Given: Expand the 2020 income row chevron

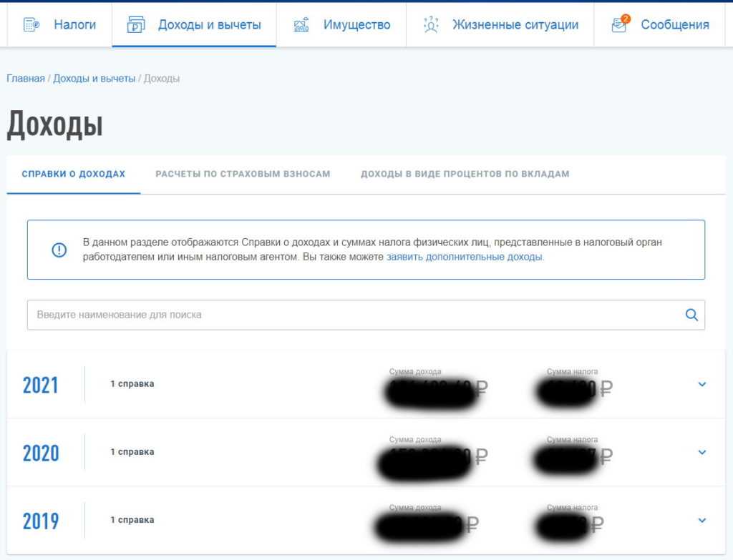Looking at the screenshot, I should pyautogui.click(x=702, y=452).
